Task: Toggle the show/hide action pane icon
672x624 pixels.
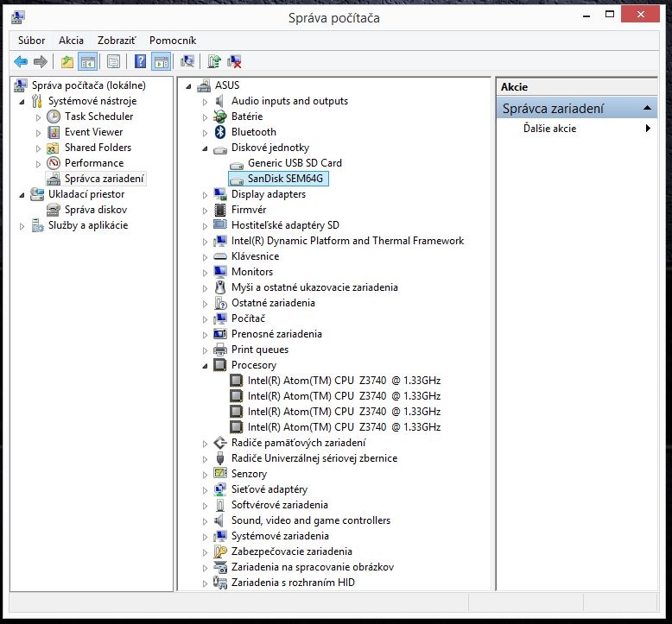Action: point(161,61)
